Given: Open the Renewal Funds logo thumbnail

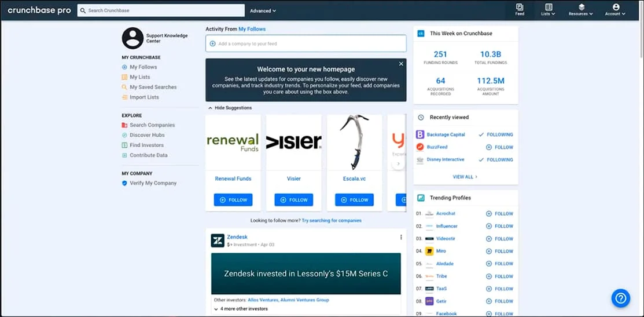Looking at the screenshot, I should click(233, 142).
